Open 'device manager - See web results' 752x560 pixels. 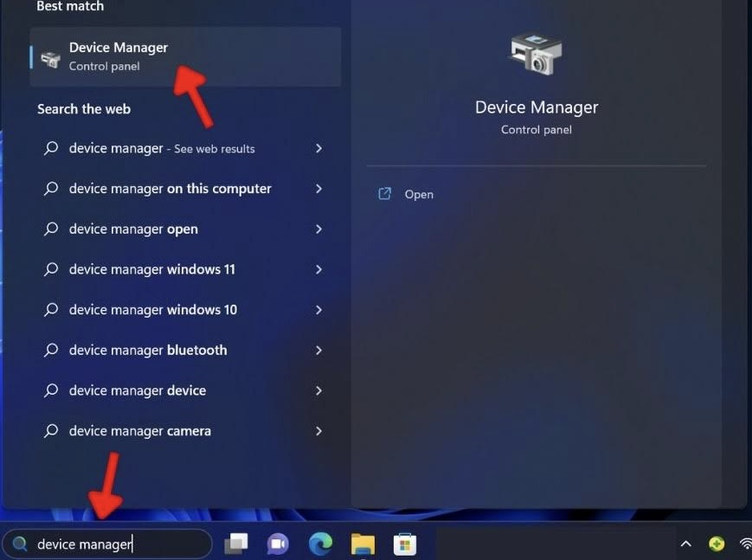pyautogui.click(x=161, y=148)
